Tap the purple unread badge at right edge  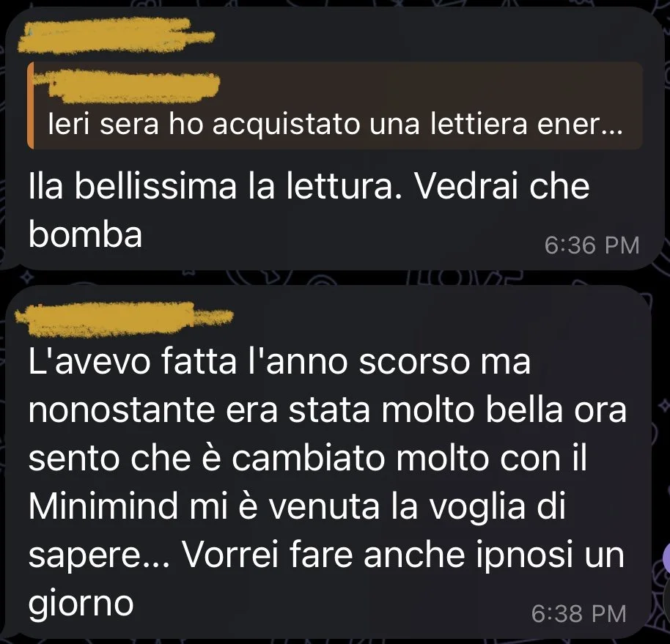tap(666, 557)
